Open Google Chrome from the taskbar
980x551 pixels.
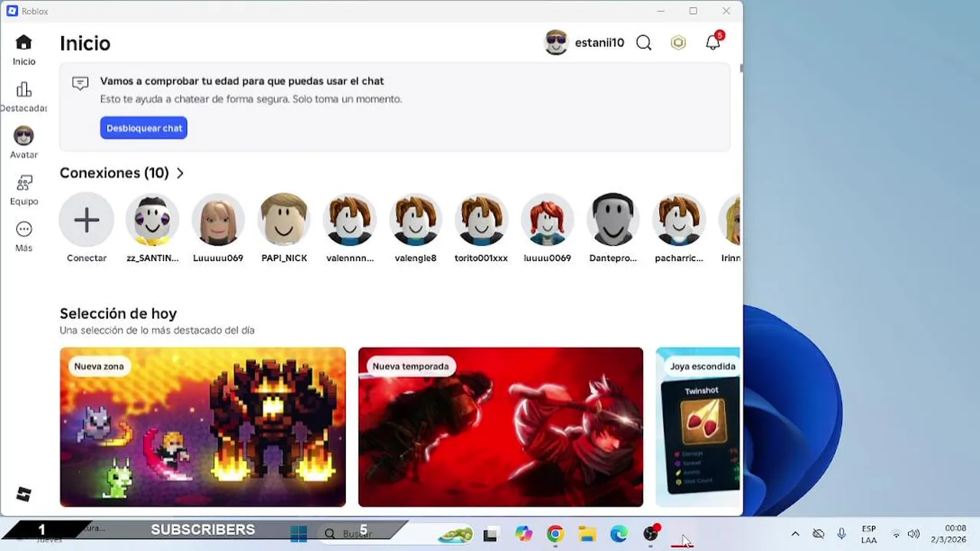[x=555, y=534]
